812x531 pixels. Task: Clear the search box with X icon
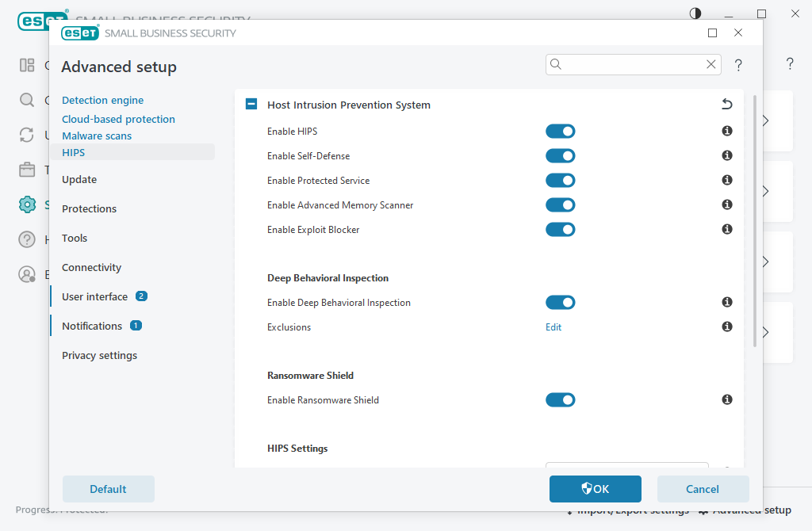pyautogui.click(x=711, y=65)
